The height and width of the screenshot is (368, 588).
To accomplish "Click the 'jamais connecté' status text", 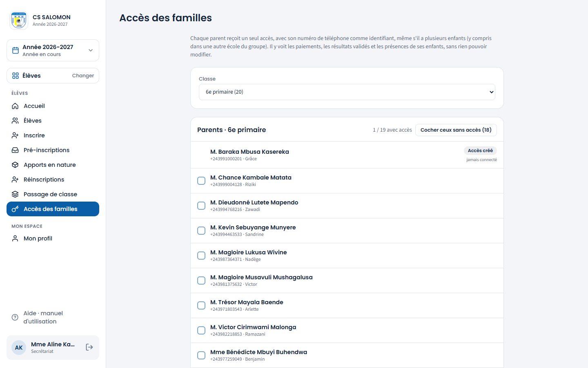I will point(482,160).
